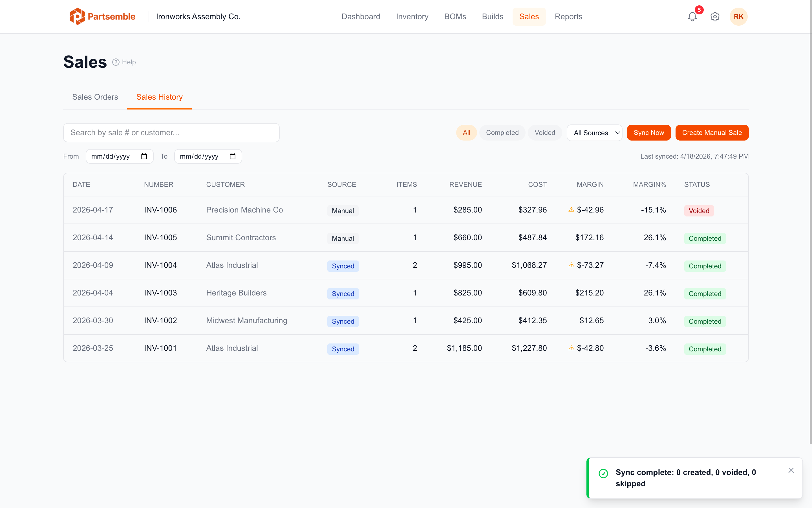The width and height of the screenshot is (812, 508).
Task: Click the Manual source badge on INV-1005
Action: pyautogui.click(x=343, y=238)
